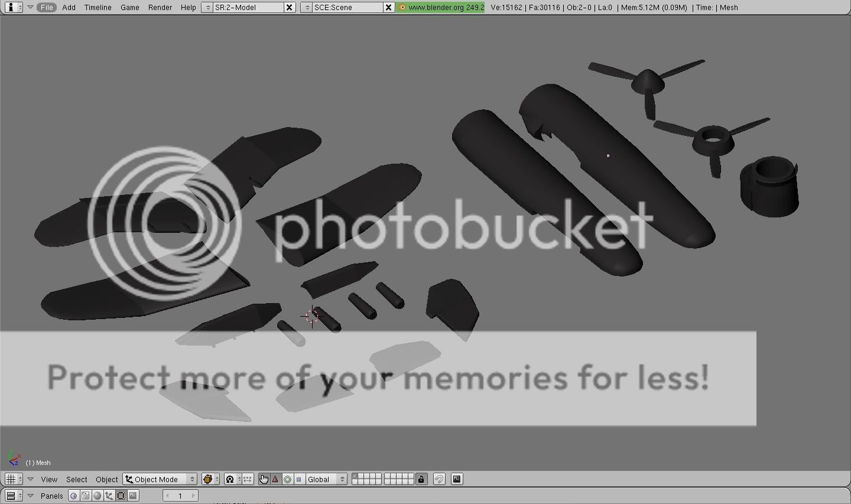Delete the current SCE:Scene

pos(388,7)
